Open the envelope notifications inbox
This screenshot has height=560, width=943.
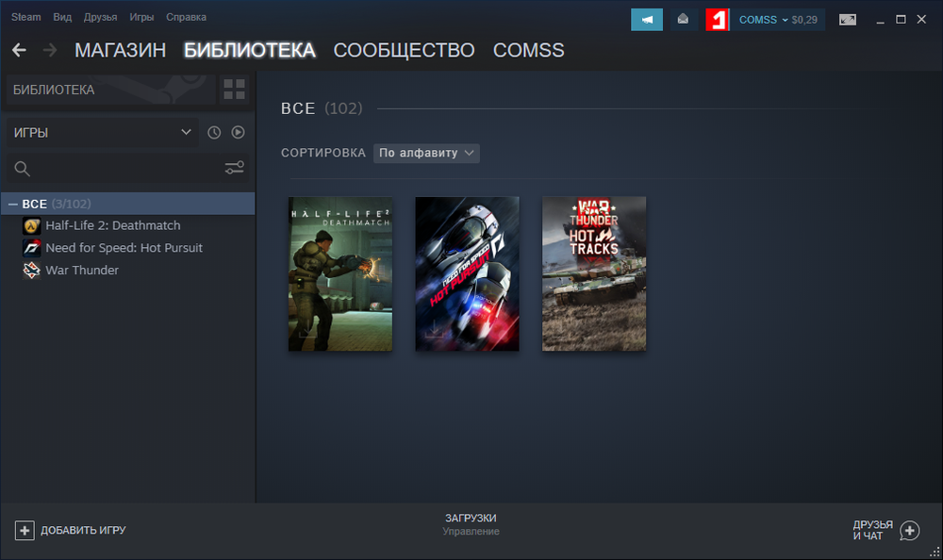[x=683, y=20]
